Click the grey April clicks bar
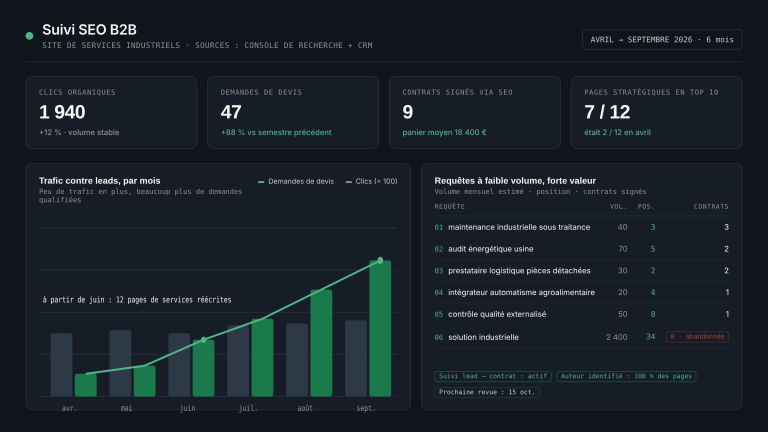 point(61,365)
